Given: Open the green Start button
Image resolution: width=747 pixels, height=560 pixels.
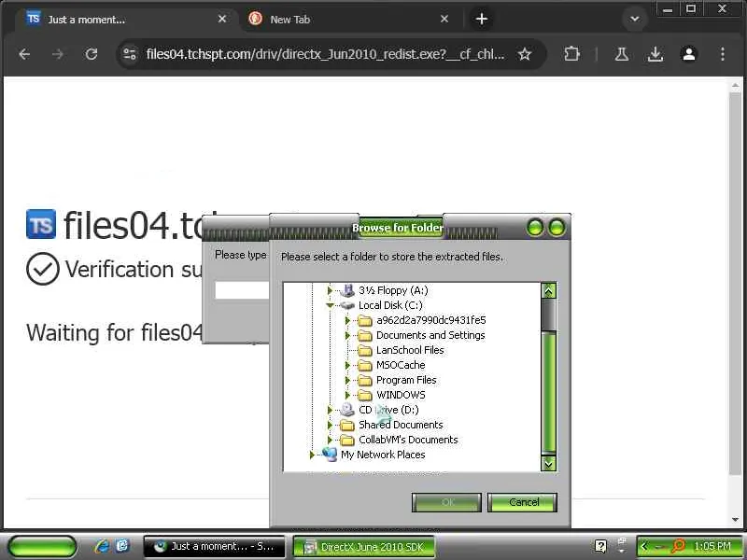Looking at the screenshot, I should pos(42,547).
